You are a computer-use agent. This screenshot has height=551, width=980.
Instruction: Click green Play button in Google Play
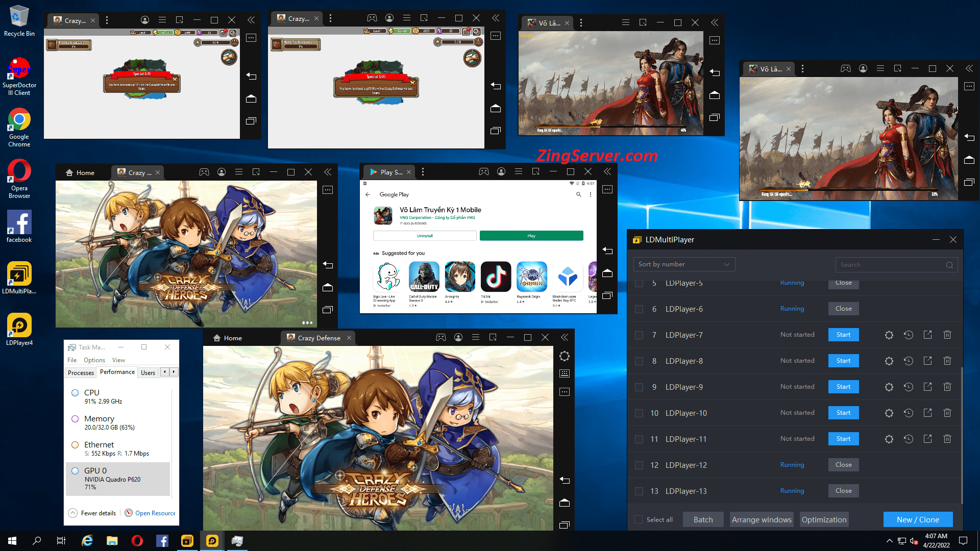click(531, 236)
